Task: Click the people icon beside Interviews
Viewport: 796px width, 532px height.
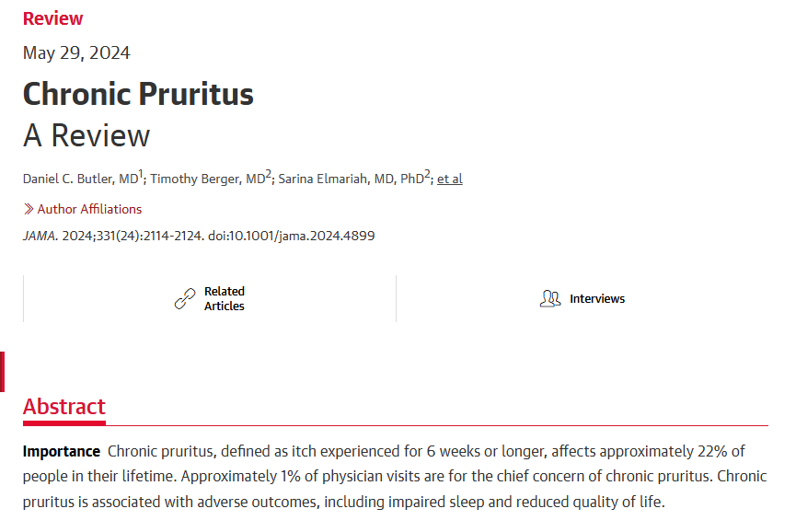Action: coord(550,298)
